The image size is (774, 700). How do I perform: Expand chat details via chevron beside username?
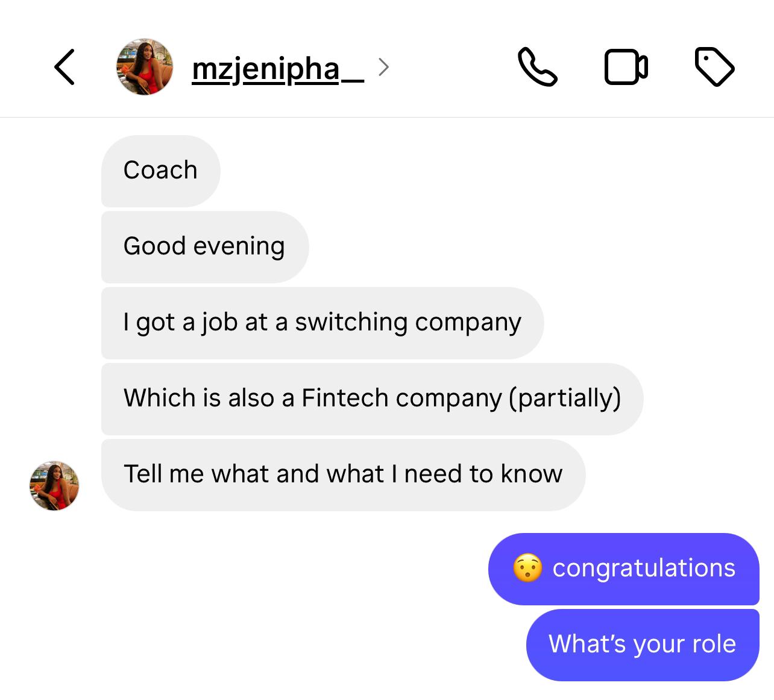click(383, 67)
